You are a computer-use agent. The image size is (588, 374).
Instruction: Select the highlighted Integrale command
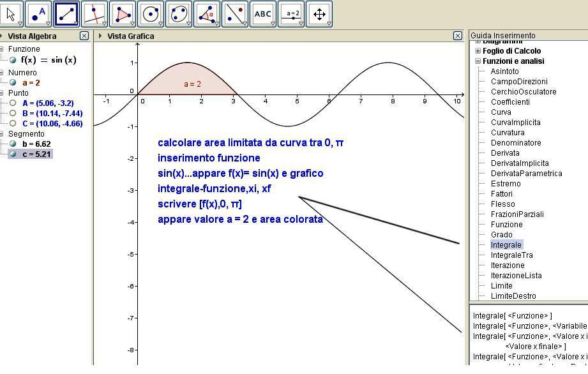[506, 244]
